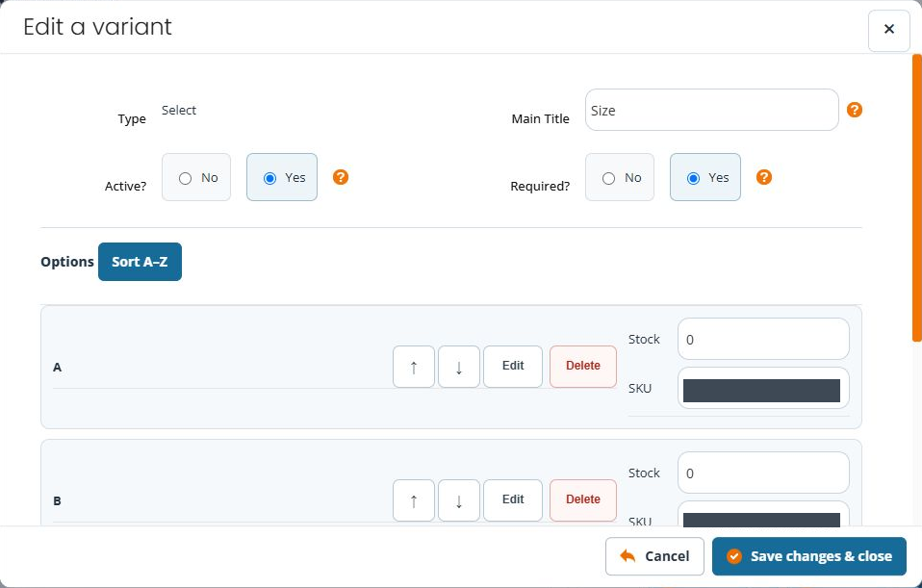
Task: Click the 'Select' type value text
Action: [179, 111]
